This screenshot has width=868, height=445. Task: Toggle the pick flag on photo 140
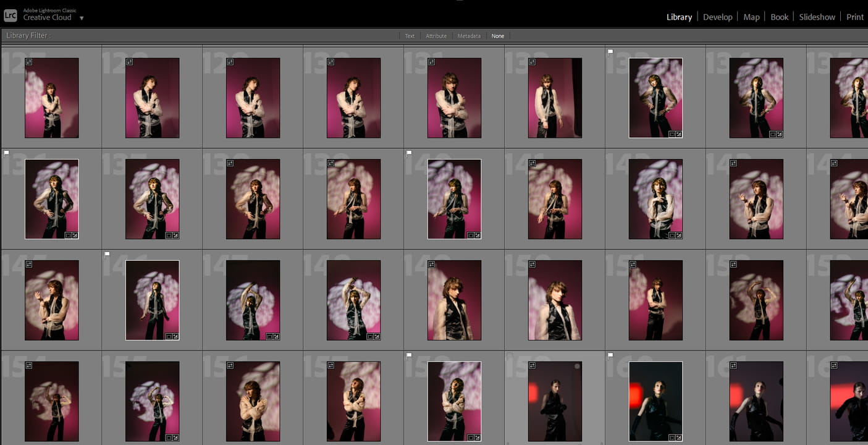pos(409,153)
